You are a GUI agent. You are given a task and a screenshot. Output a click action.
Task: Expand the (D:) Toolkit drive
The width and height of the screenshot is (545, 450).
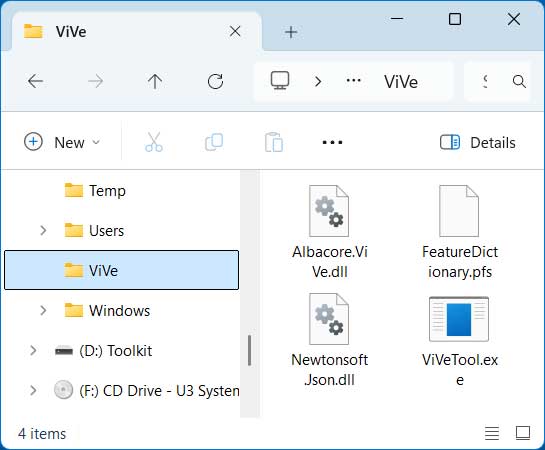[x=33, y=350]
